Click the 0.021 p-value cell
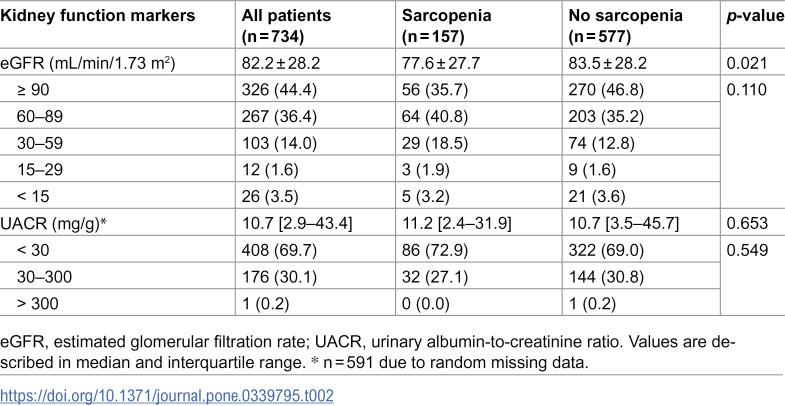 745,64
